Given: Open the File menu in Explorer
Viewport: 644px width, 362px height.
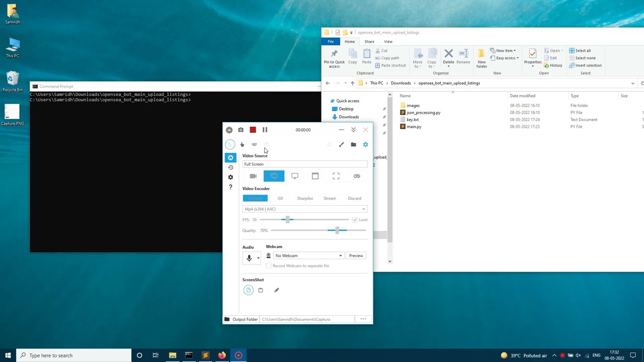Looking at the screenshot, I should click(x=331, y=42).
